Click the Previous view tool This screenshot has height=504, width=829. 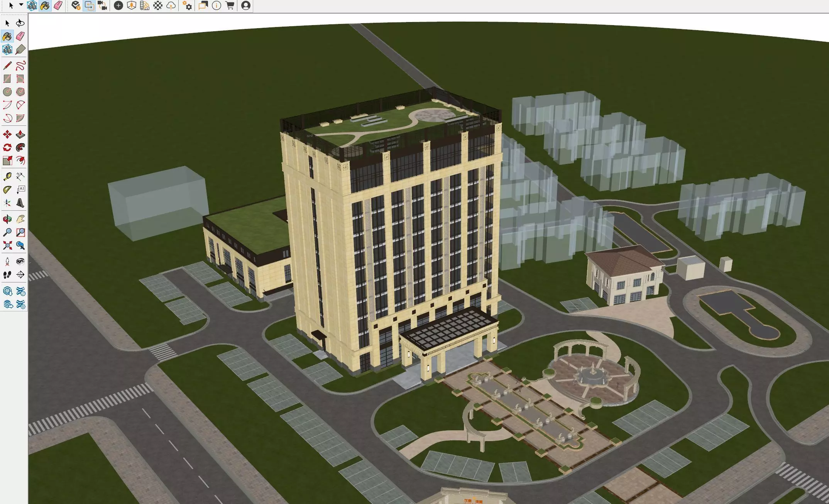point(20,245)
